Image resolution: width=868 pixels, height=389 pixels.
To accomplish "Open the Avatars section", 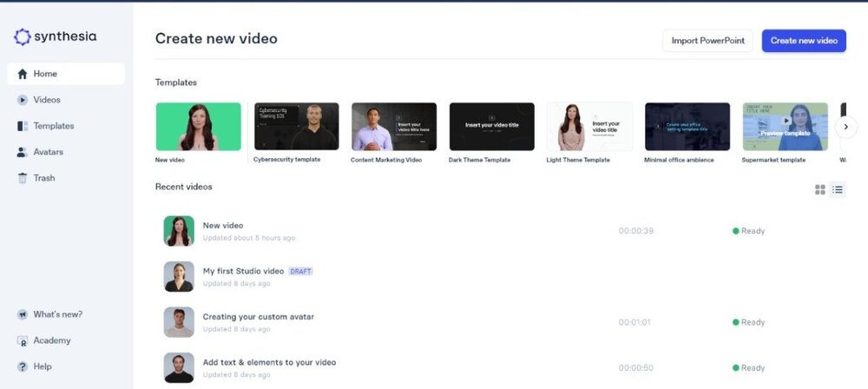I will pyautogui.click(x=48, y=152).
